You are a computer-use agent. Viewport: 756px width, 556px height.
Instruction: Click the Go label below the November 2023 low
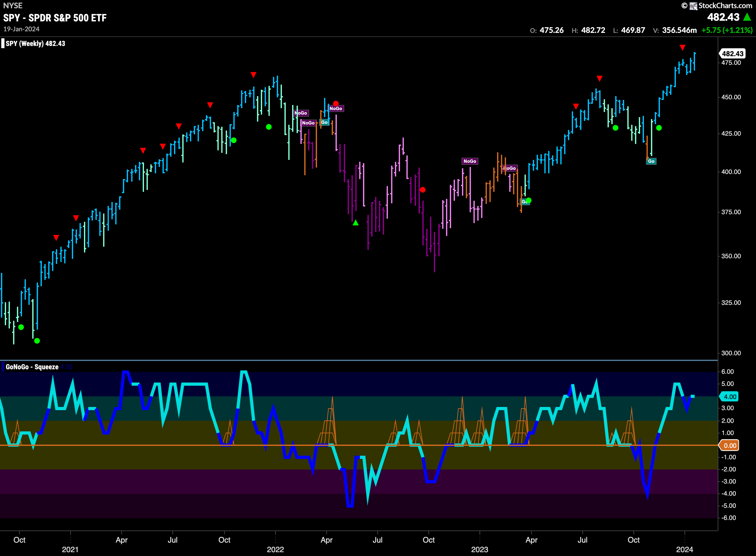point(651,161)
